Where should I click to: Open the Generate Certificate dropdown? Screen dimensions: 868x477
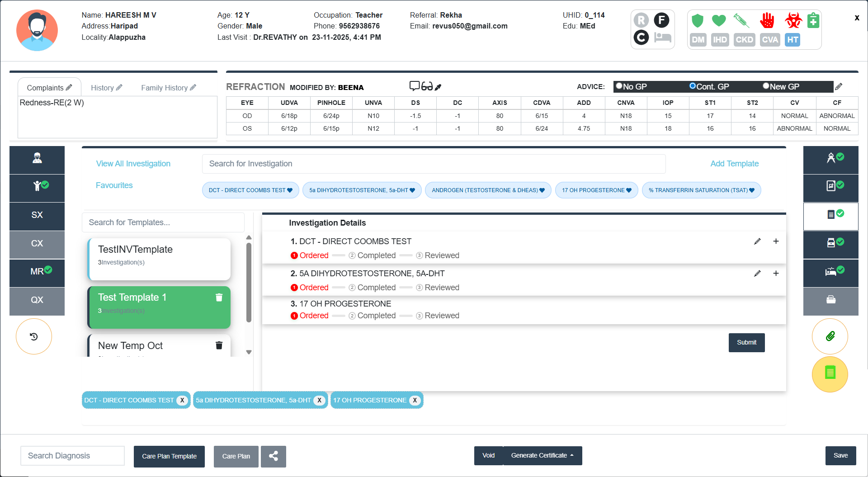(x=542, y=456)
